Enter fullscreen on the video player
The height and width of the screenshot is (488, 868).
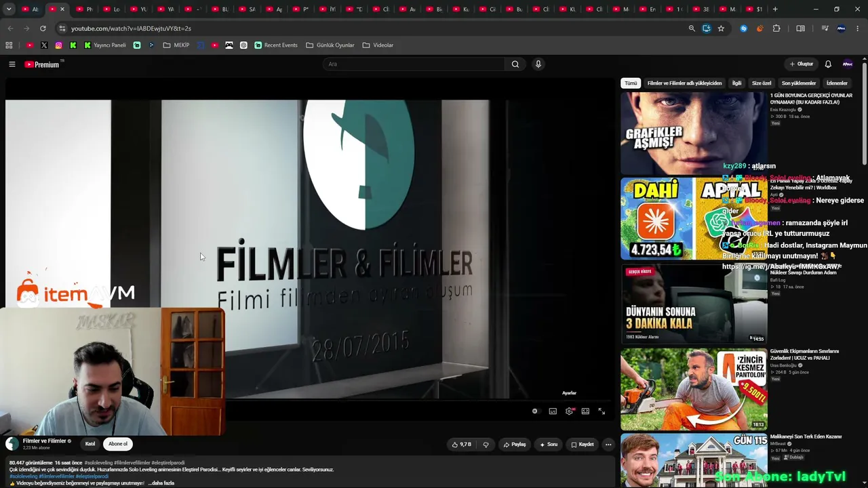[x=601, y=411]
